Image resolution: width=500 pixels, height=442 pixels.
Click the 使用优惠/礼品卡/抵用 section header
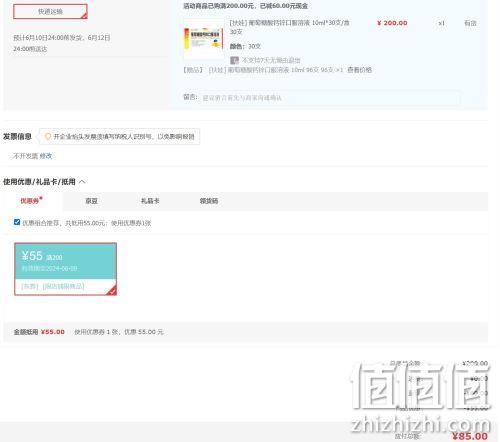39,182
